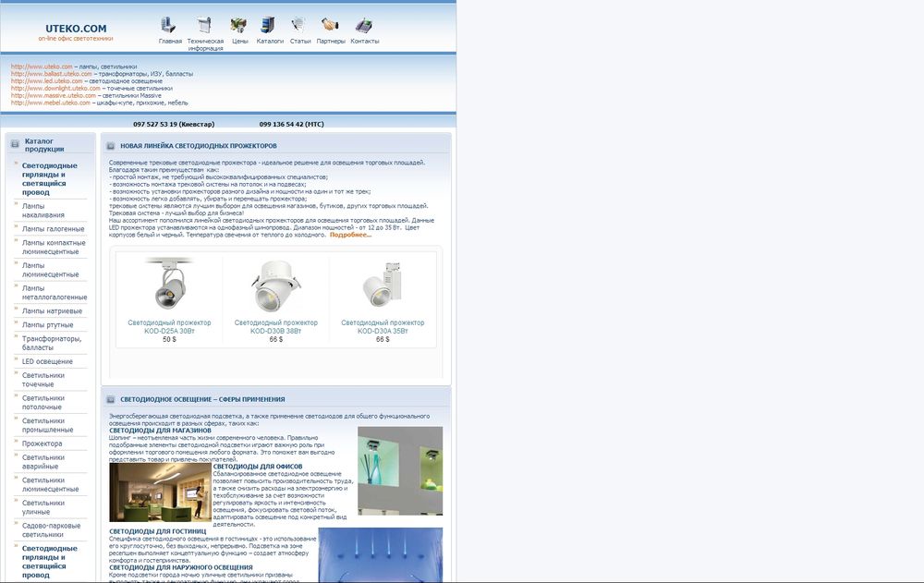This screenshot has width=924, height=583.
Task: Open Светильники потолочные category
Action: point(43,403)
